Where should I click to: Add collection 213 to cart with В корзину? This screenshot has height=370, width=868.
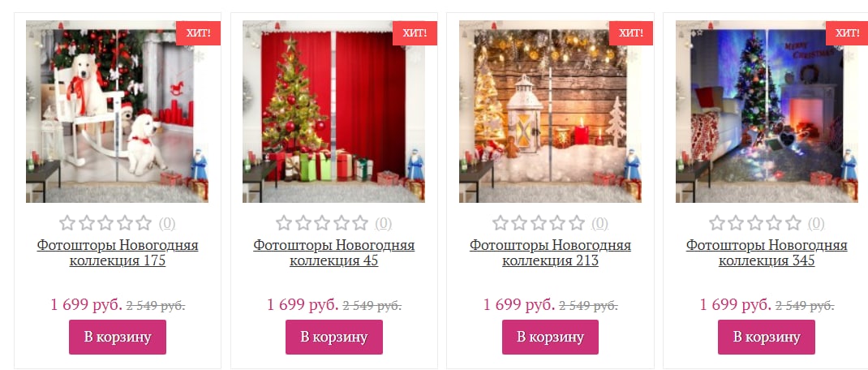coord(550,337)
